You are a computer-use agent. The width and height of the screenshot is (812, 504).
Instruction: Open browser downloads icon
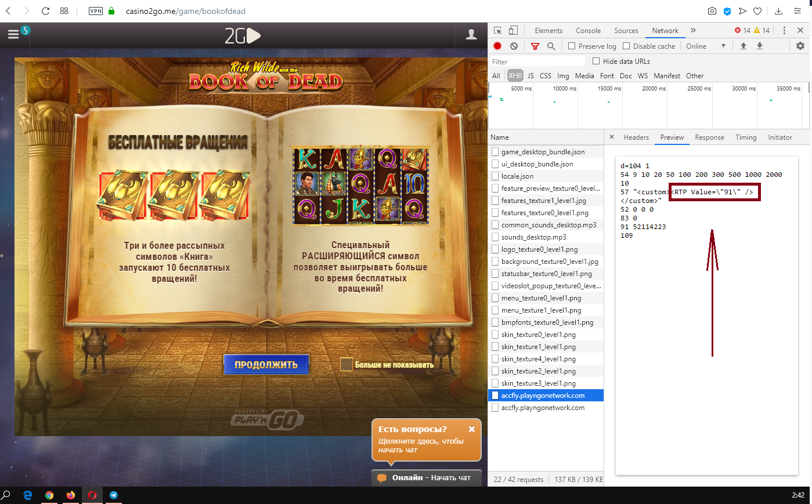[x=779, y=11]
